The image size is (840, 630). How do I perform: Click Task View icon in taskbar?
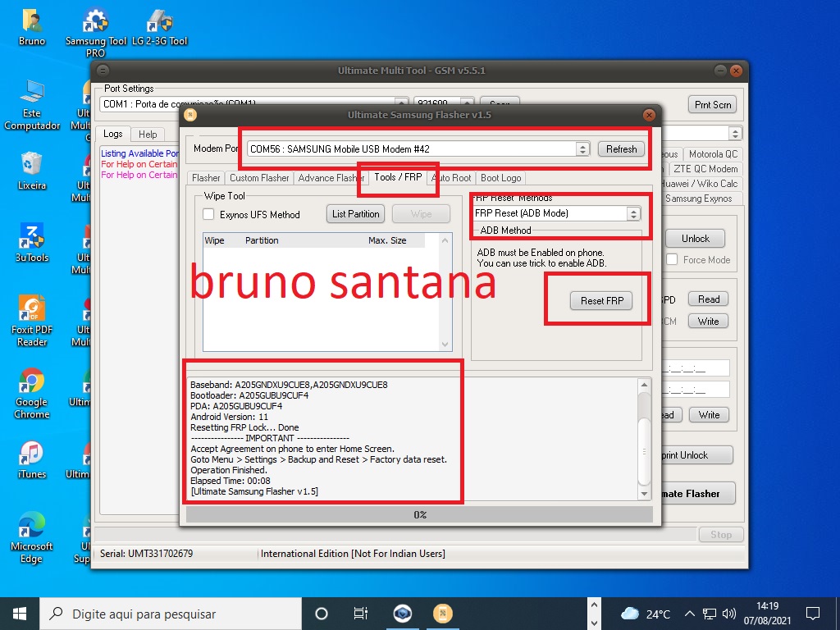click(360, 614)
